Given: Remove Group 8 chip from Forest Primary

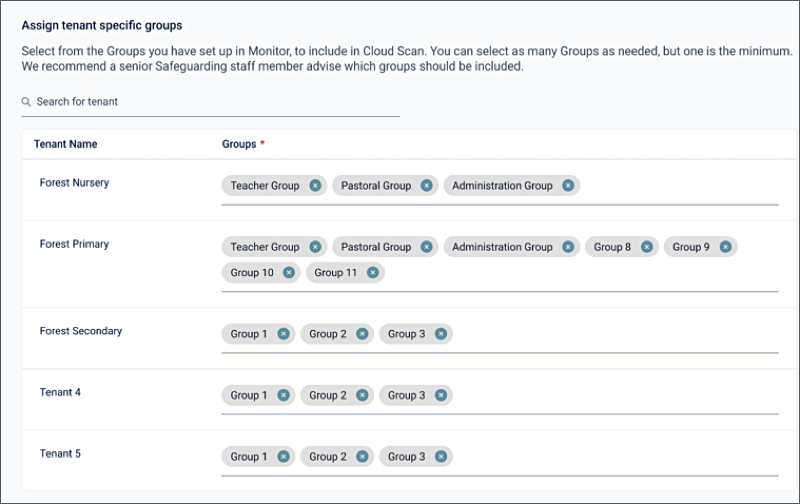Looking at the screenshot, I should click(646, 247).
